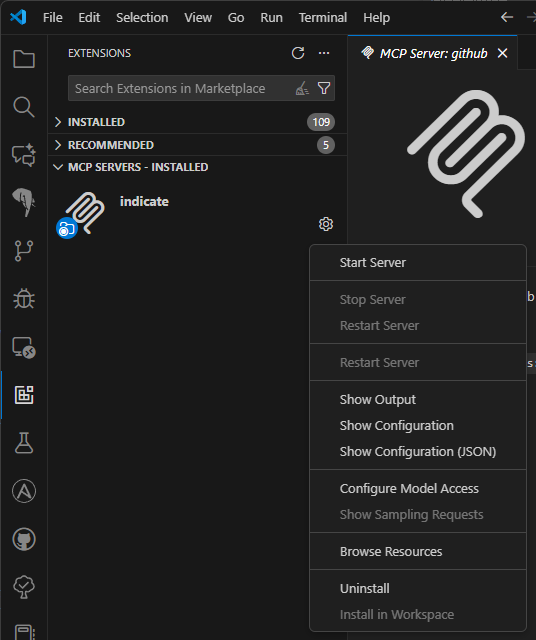The image size is (536, 640).
Task: Open the Run menu
Action: point(271,18)
